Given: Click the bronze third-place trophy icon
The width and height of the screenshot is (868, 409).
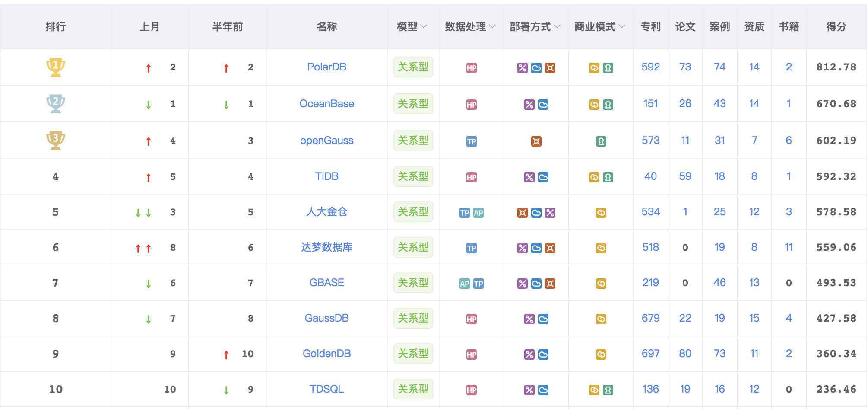Looking at the screenshot, I should tap(55, 140).
